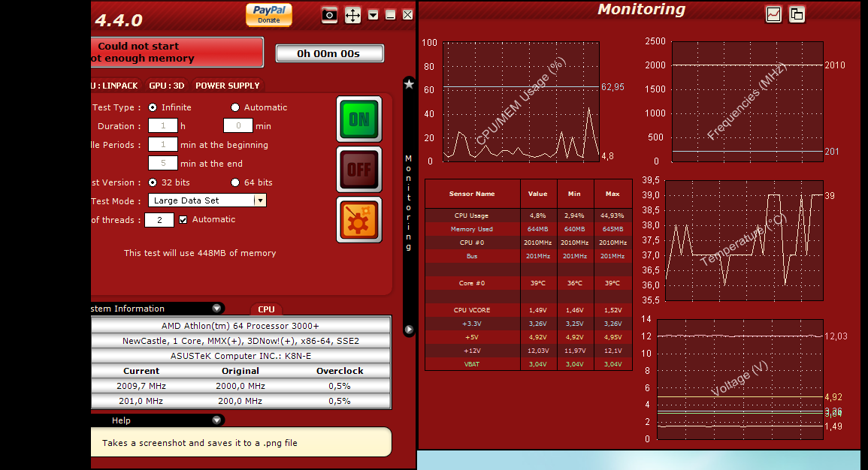Minimize the OCCT window

[390, 15]
